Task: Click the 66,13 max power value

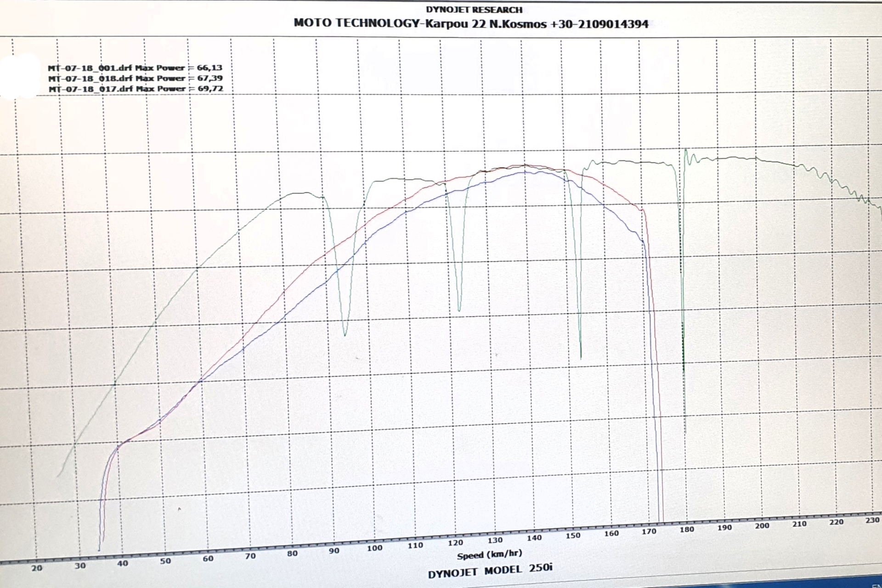Action: (x=209, y=68)
